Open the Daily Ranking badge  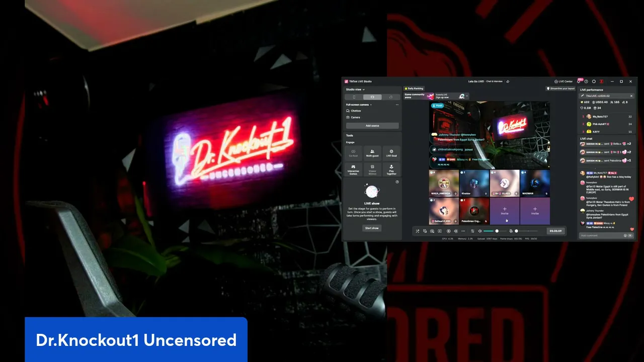click(414, 88)
